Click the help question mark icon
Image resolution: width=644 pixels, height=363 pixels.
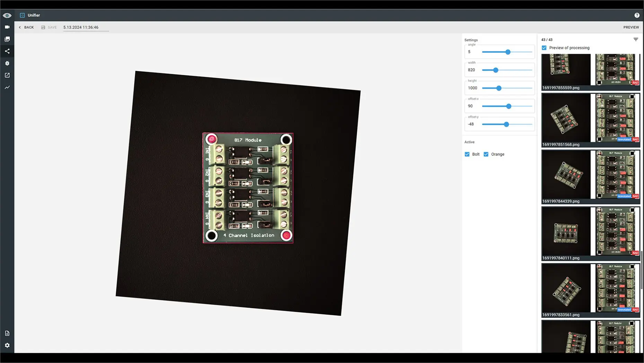coord(637,15)
